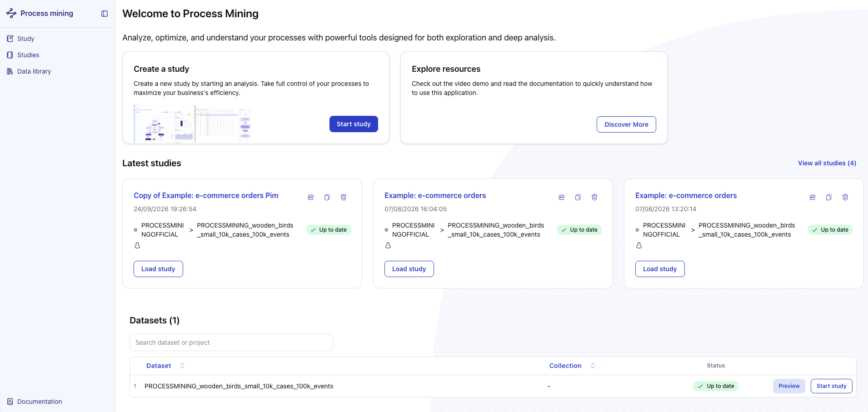Open the 13:20:14 Example: e-commerce orders title
This screenshot has width=868, height=412.
click(x=686, y=195)
